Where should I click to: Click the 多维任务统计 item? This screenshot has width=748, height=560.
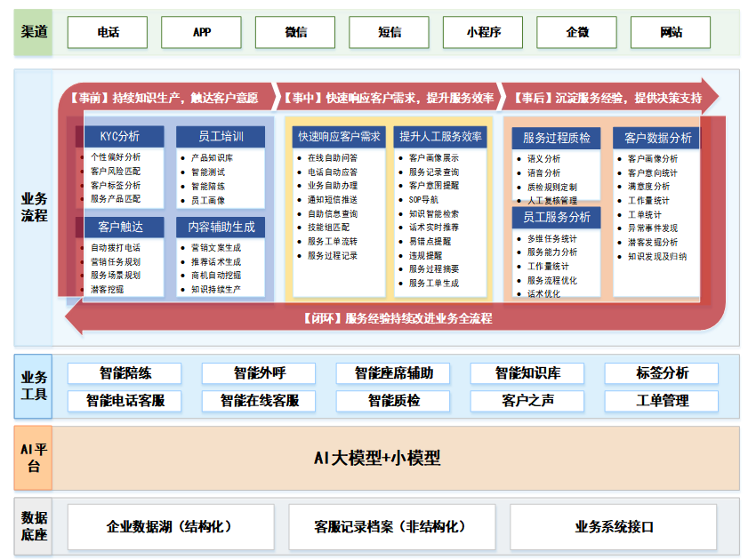click(x=552, y=239)
